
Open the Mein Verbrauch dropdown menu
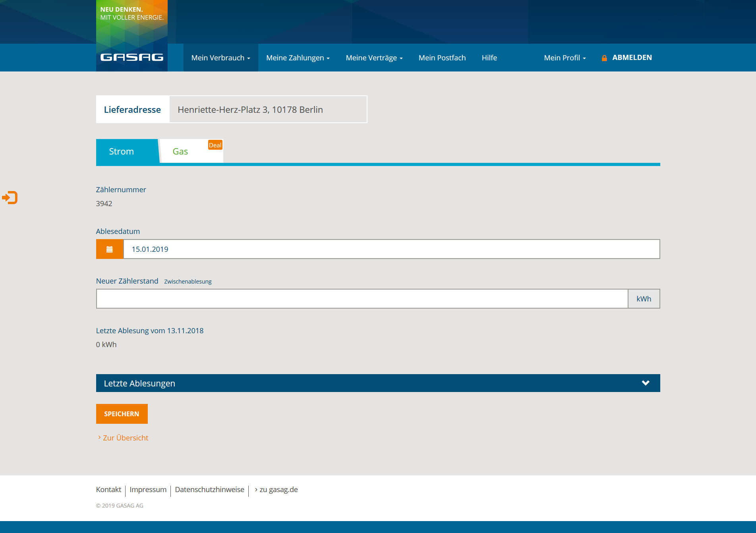[x=220, y=58]
